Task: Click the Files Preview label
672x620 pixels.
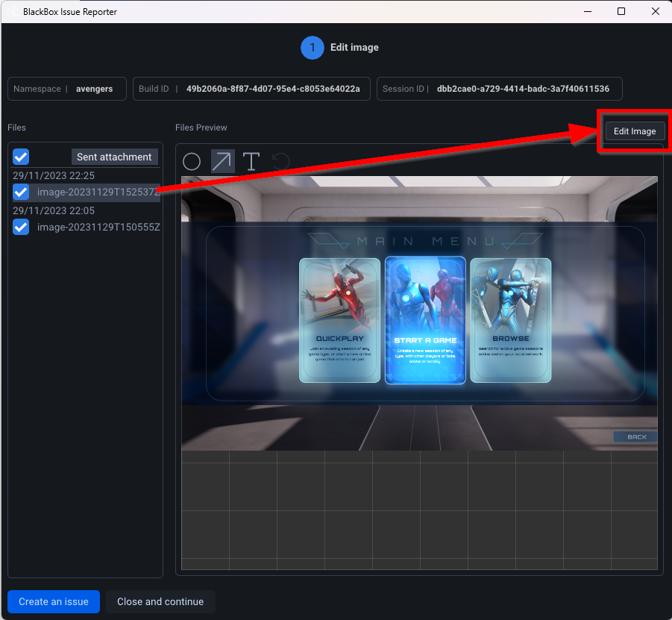Action: point(201,128)
